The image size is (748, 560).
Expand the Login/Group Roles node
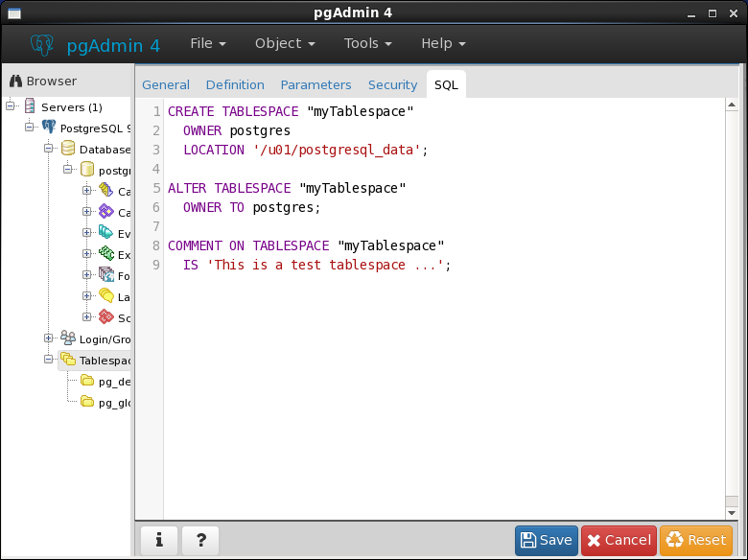(49, 338)
